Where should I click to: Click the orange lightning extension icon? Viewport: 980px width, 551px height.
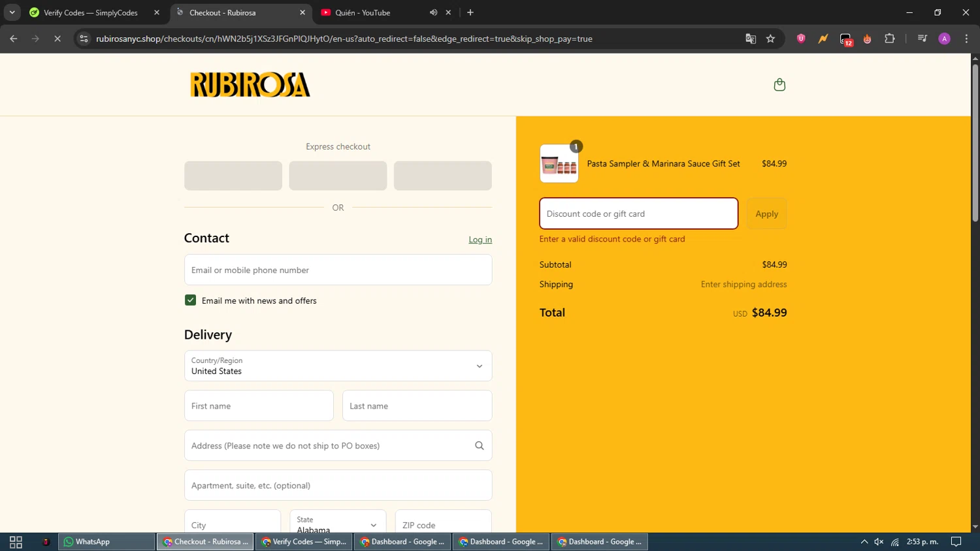823,39
